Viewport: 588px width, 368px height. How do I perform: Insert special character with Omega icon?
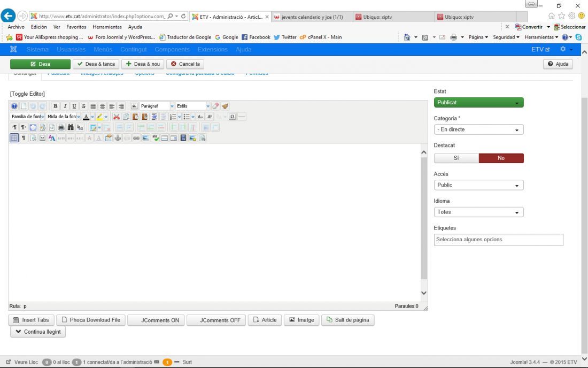[x=232, y=117]
